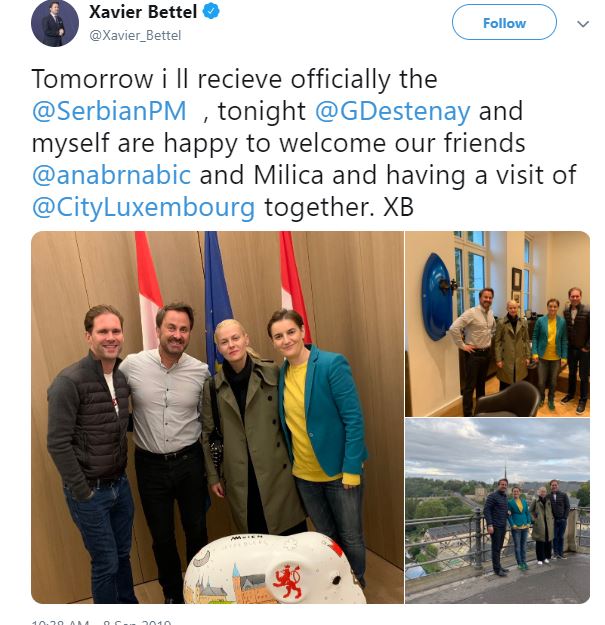Click the tweet timestamp at bottom

102,622
